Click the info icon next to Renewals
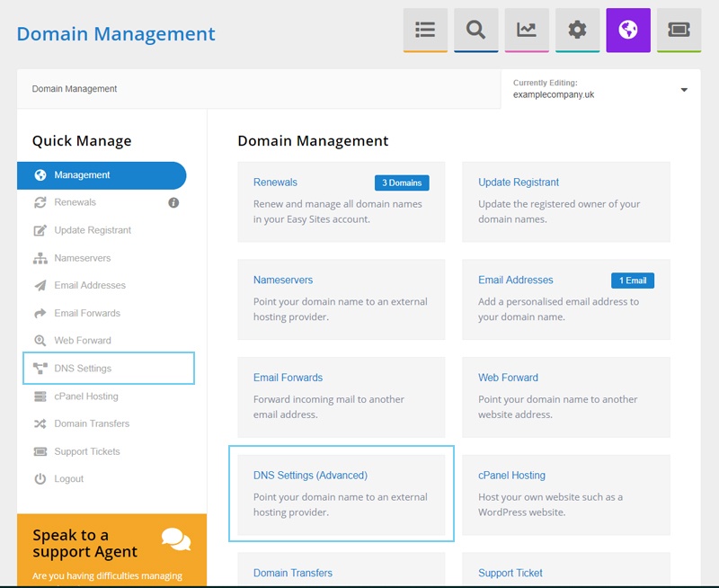 coord(173,202)
